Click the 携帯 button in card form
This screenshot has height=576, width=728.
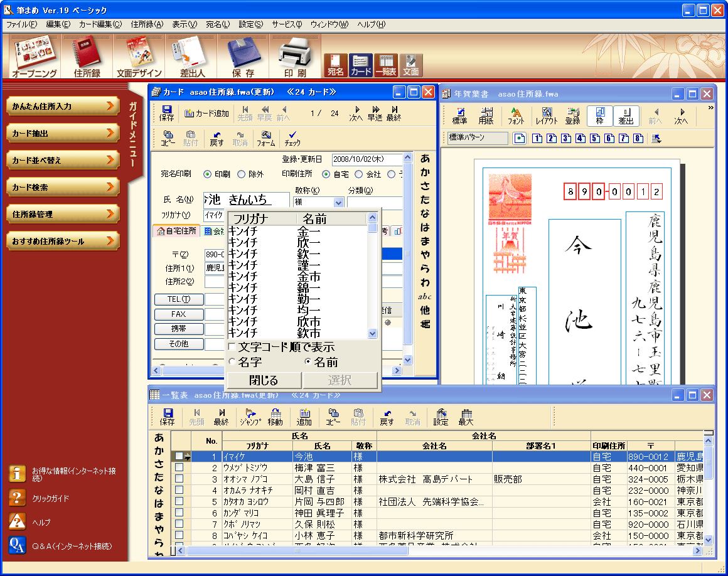pos(179,329)
